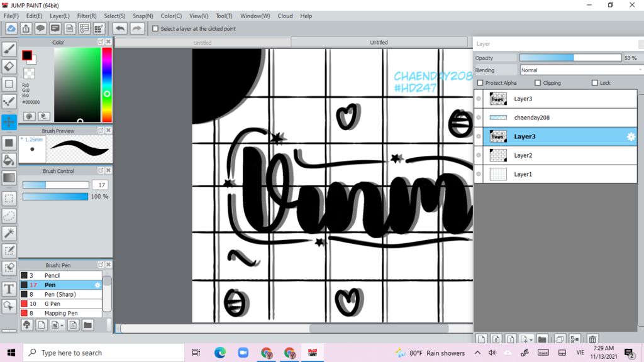Open the Snap menu
Image resolution: width=644 pixels, height=362 pixels.
point(143,16)
